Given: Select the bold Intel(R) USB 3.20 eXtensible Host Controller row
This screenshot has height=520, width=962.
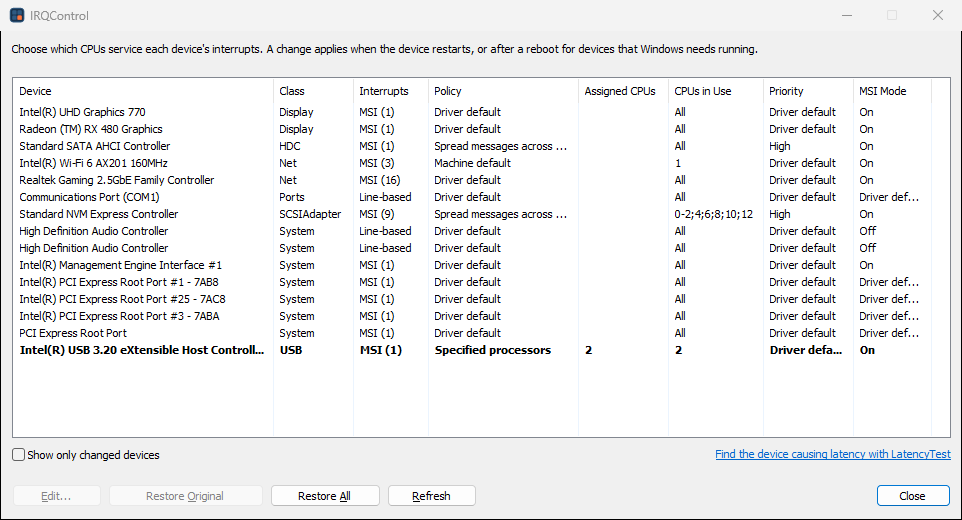Looking at the screenshot, I should tap(472, 350).
